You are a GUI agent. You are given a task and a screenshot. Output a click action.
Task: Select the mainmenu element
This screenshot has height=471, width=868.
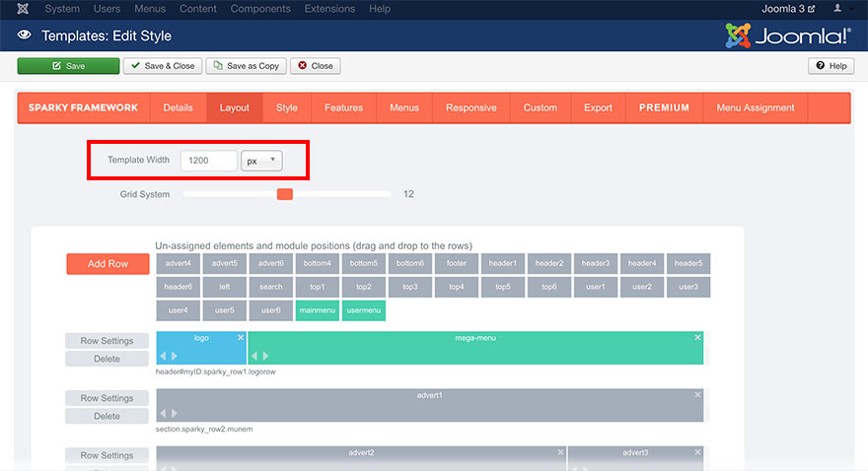318,310
